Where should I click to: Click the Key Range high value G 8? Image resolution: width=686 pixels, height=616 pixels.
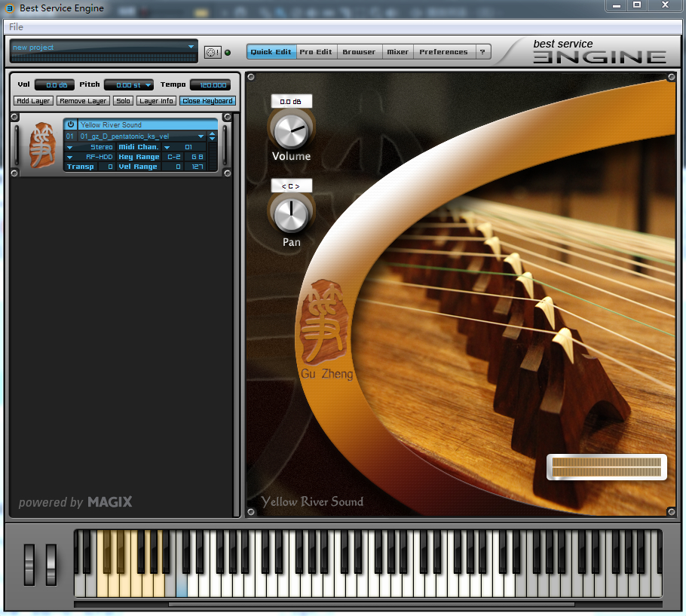(x=196, y=157)
